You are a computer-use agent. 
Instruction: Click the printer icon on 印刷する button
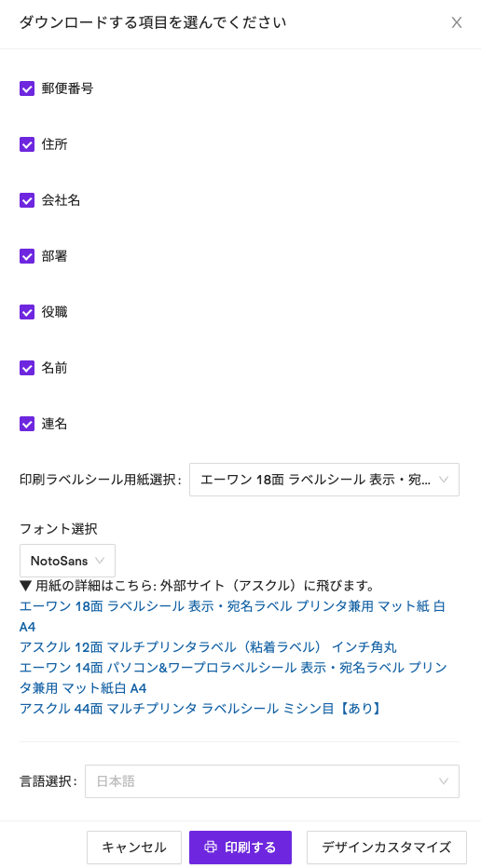[210, 847]
